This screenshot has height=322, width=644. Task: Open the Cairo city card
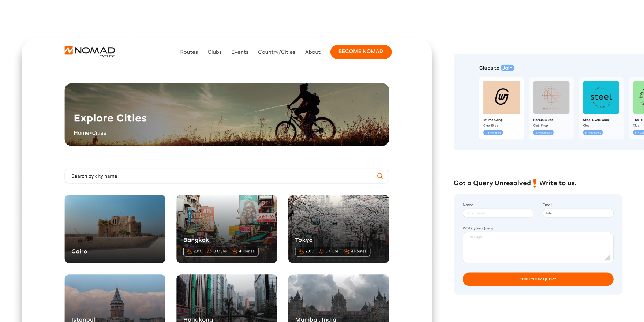(x=115, y=229)
